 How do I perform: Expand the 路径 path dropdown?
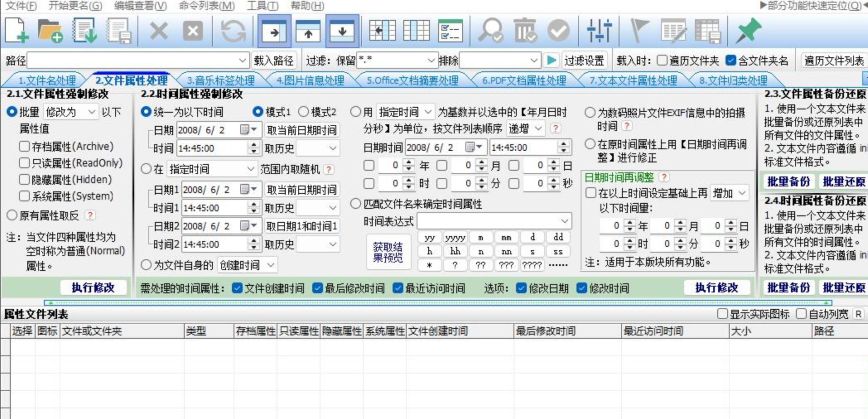pos(242,60)
